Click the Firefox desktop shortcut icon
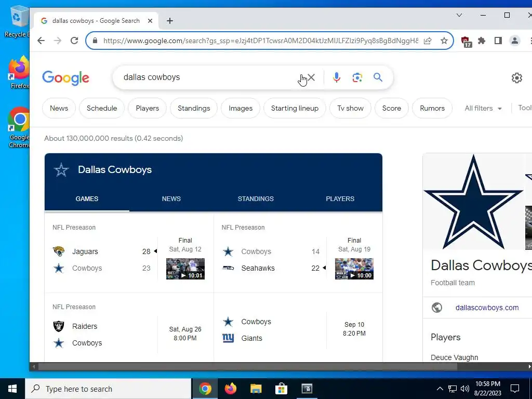Viewport: 532px width, 399px height. tap(19, 72)
